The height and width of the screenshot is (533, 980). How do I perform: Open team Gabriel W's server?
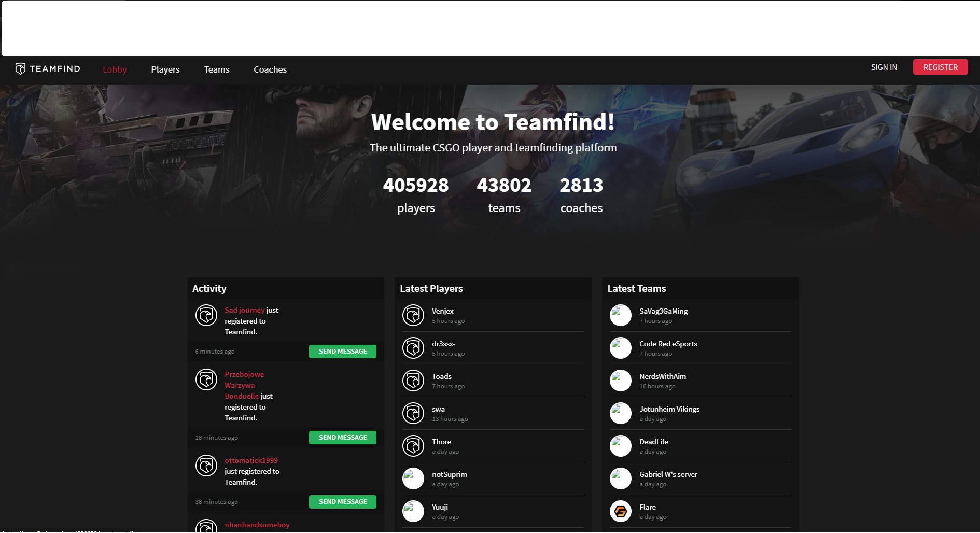tap(668, 474)
